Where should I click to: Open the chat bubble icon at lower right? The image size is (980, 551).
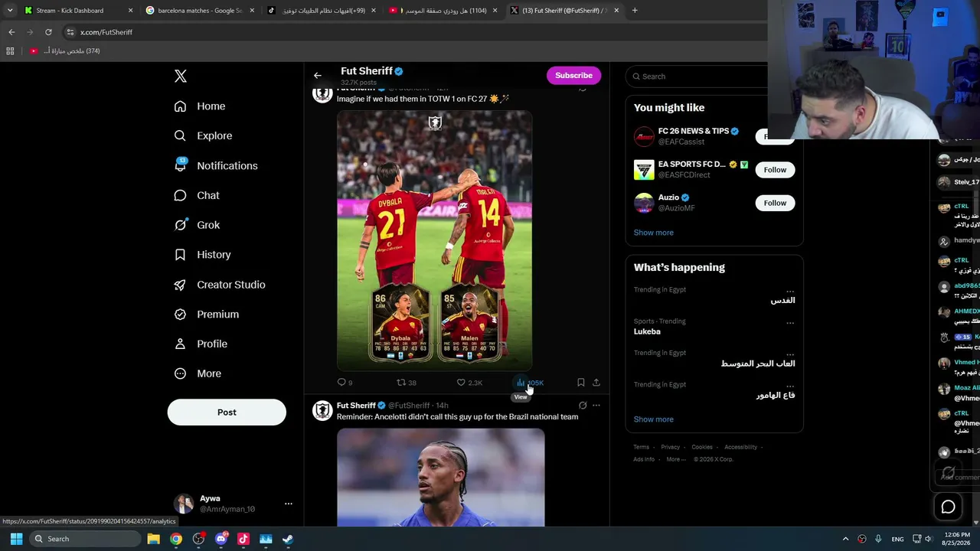coord(948,507)
